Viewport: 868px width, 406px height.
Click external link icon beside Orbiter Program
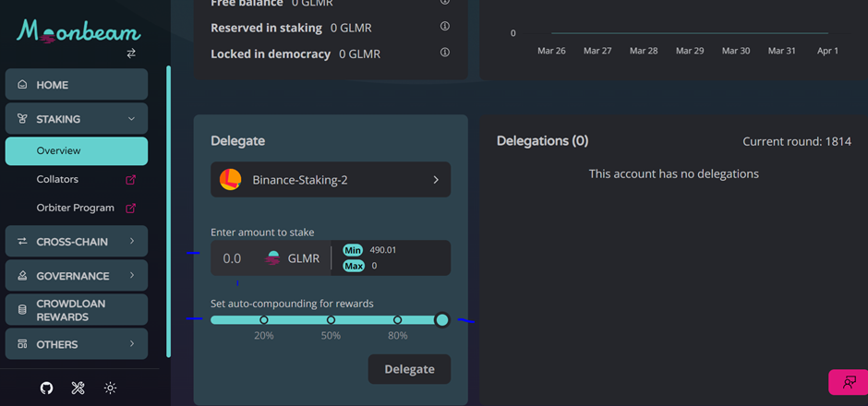(x=130, y=209)
